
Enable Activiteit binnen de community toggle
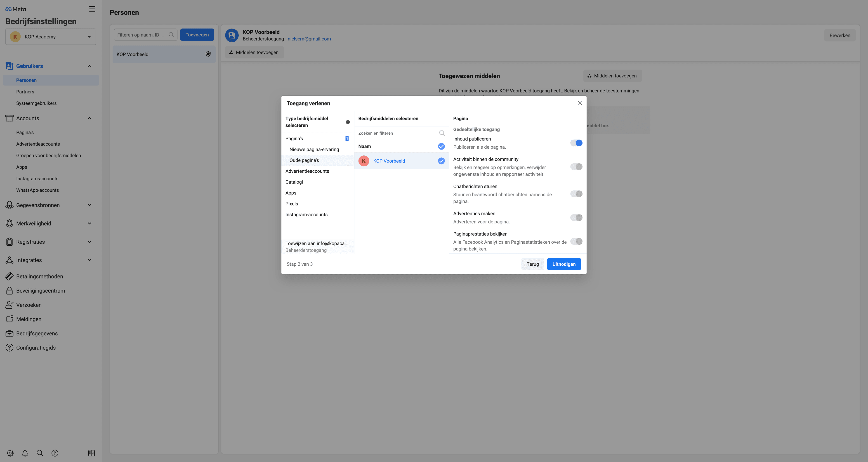tap(576, 167)
